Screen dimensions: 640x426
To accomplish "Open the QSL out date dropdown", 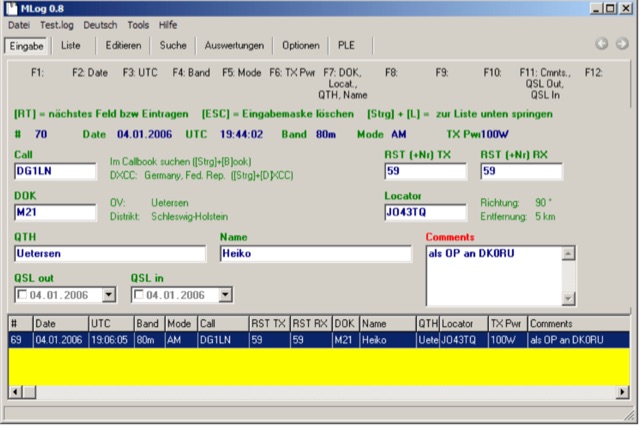I will [108, 295].
